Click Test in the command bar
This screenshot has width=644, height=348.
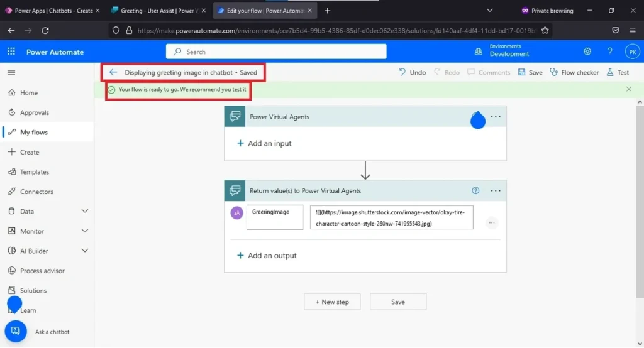618,72
